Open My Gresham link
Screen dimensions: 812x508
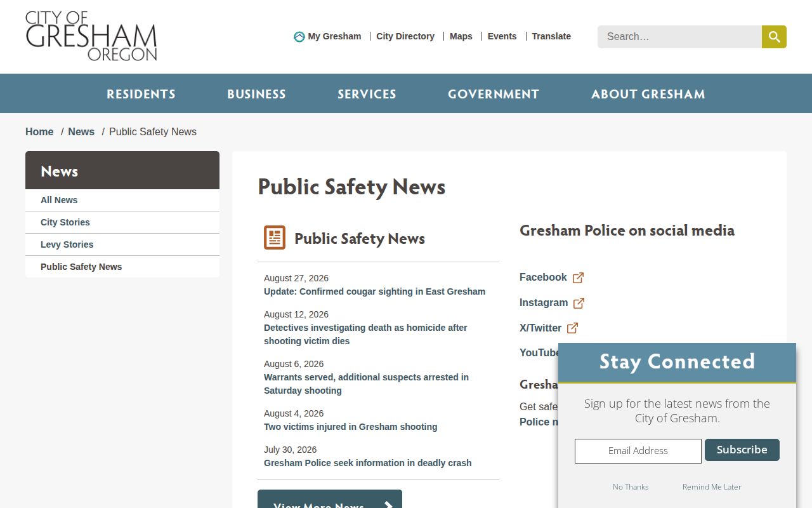tap(334, 36)
